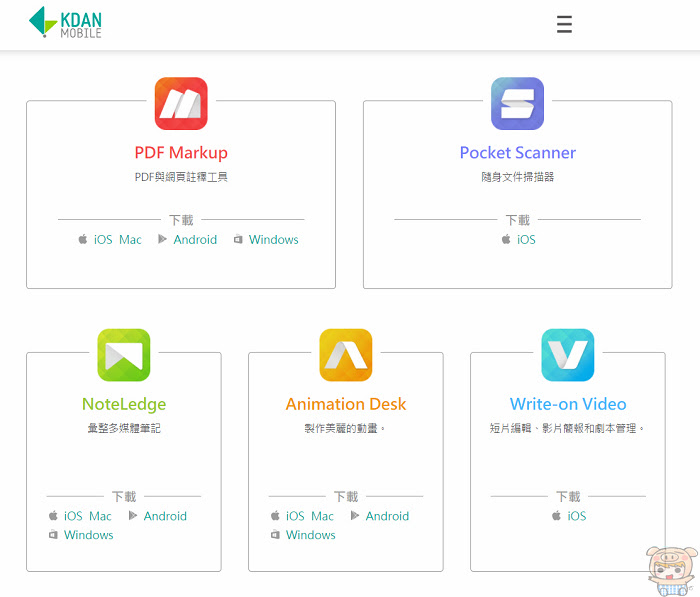Download PDF Markup for Mac
700x597 pixels.
[130, 240]
